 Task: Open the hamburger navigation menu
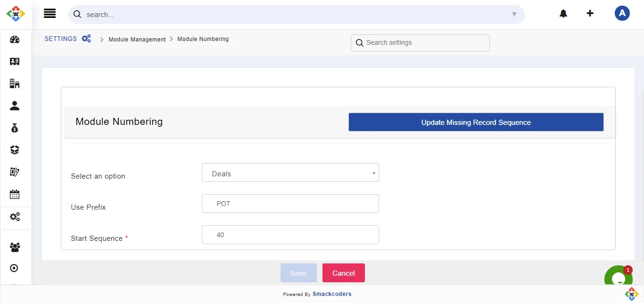point(50,13)
